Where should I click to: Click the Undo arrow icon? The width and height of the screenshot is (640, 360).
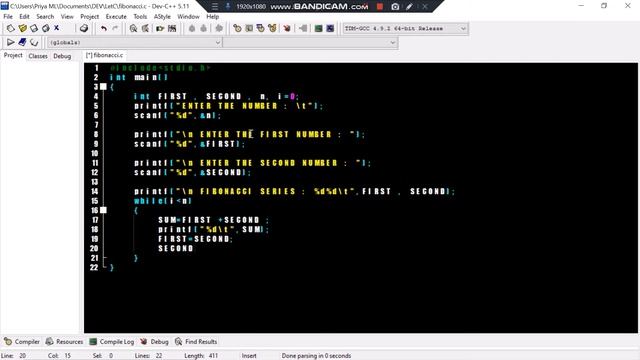[x=104, y=28]
